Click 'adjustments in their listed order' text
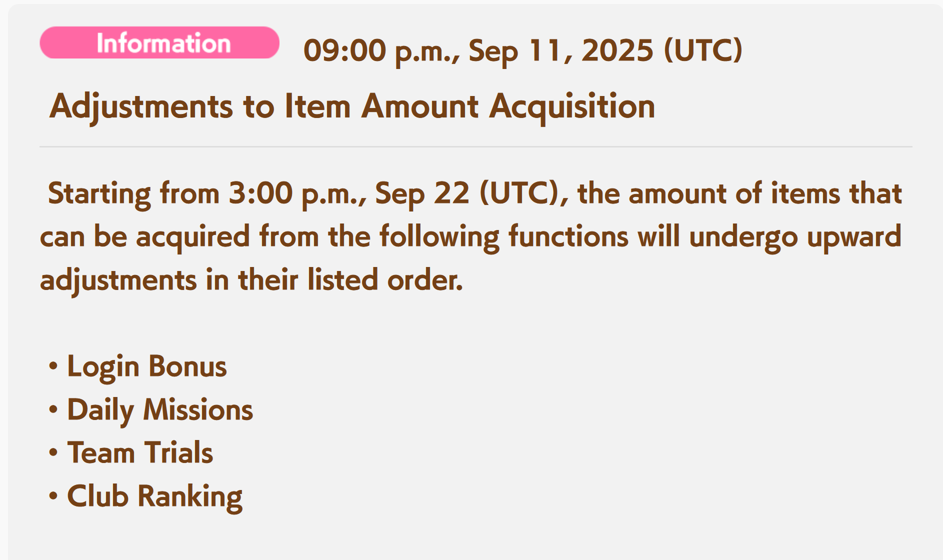This screenshot has width=943, height=560. (x=251, y=280)
